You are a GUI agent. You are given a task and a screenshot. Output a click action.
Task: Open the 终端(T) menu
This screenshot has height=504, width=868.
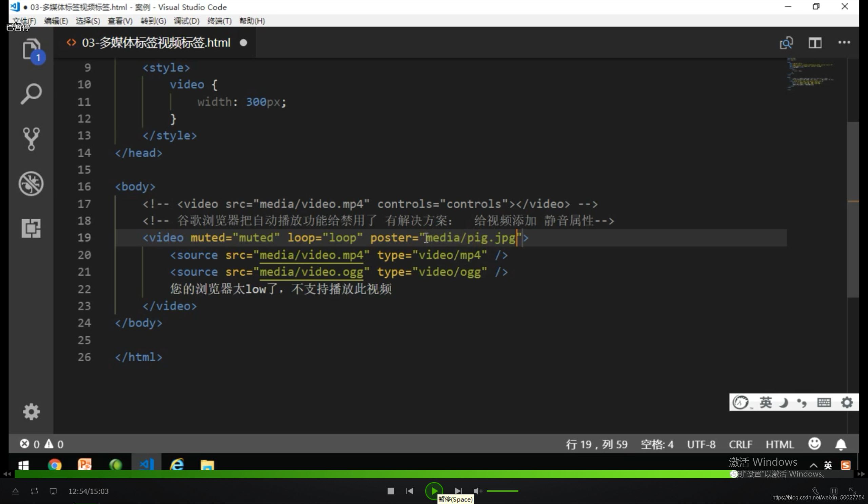tap(219, 21)
